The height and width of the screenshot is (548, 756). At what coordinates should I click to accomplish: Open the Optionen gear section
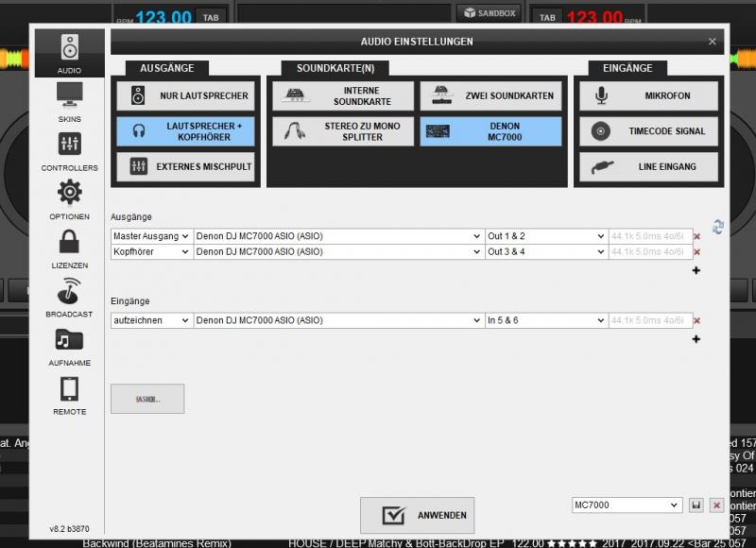(x=69, y=199)
